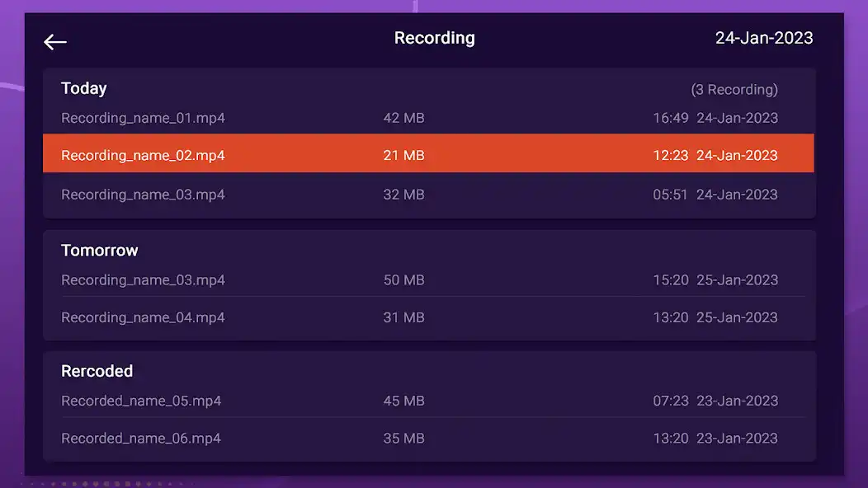
Task: Click the Rercoded section header
Action: pyautogui.click(x=97, y=371)
